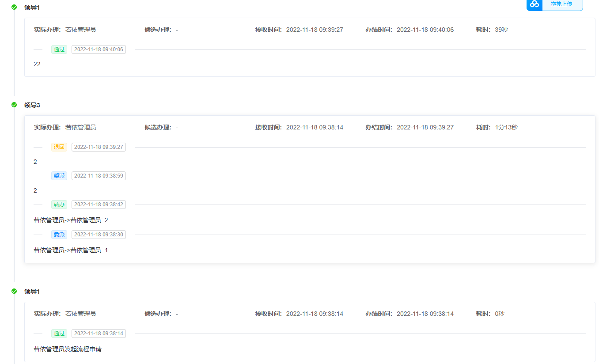Click the comment 若依管理员发起流程申请
Viewport: 599px width, 364px height.
click(x=68, y=349)
